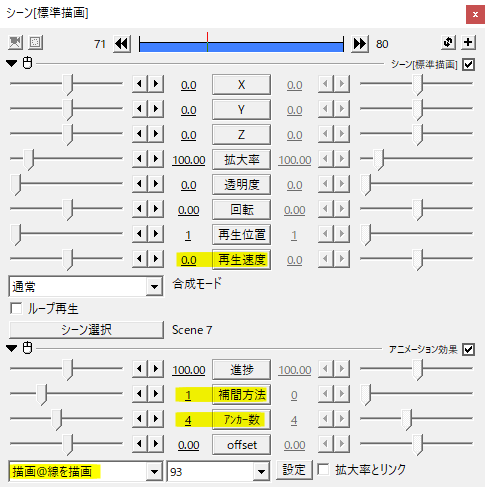Click the 再生速度 parameter button
This screenshot has width=485, height=487.
pyautogui.click(x=241, y=260)
